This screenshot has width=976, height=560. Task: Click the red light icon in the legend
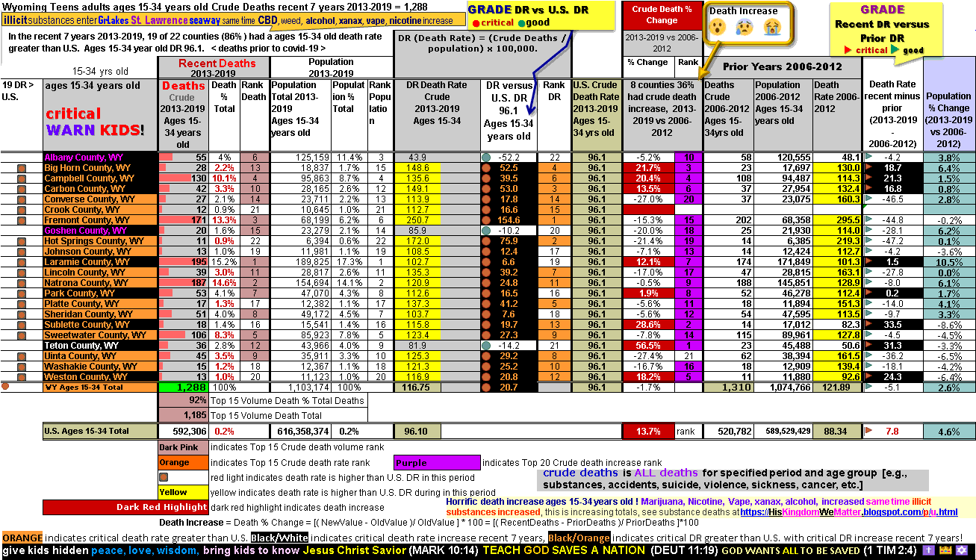pos(164,477)
